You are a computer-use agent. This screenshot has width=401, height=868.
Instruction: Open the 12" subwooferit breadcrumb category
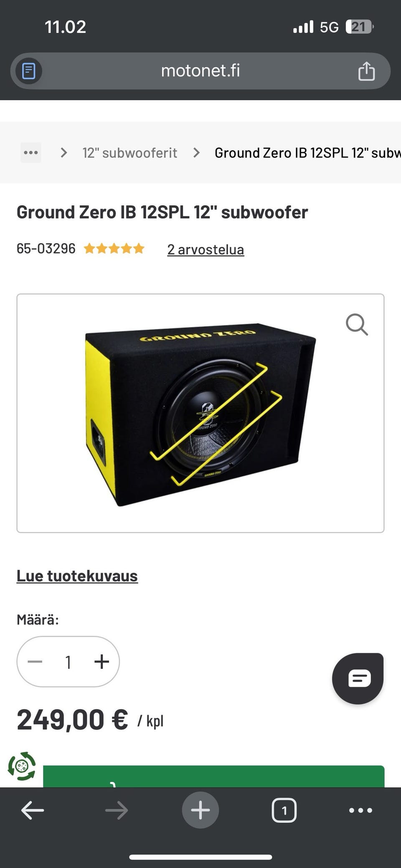pos(129,153)
